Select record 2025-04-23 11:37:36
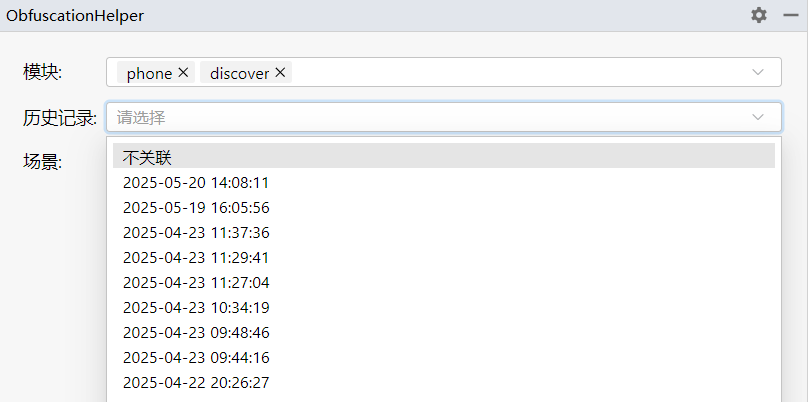Image resolution: width=808 pixels, height=402 pixels. pos(196,232)
